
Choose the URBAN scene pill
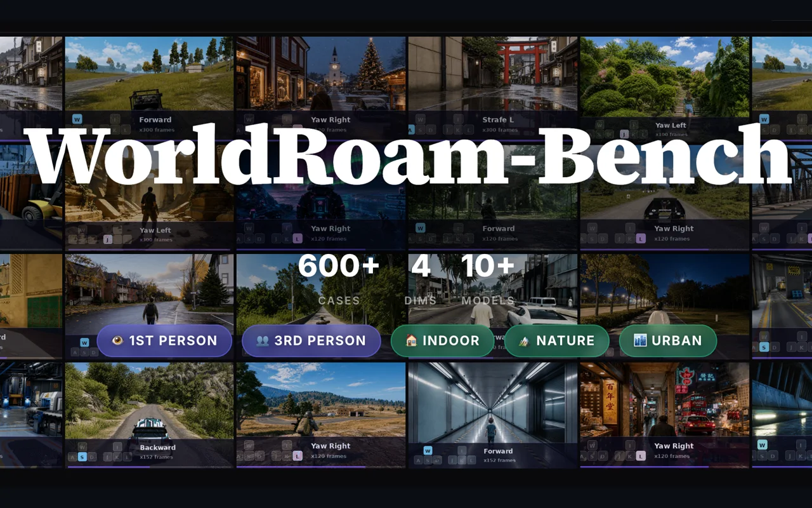point(667,341)
